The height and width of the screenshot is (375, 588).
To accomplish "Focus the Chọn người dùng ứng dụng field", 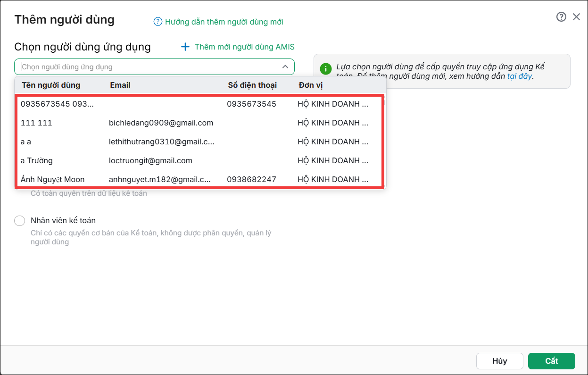I will click(154, 67).
